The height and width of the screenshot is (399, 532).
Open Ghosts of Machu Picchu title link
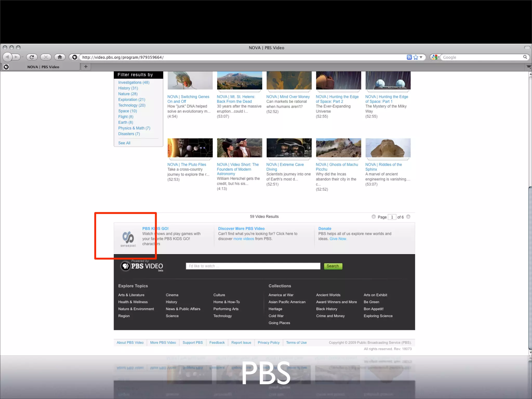coord(337,167)
